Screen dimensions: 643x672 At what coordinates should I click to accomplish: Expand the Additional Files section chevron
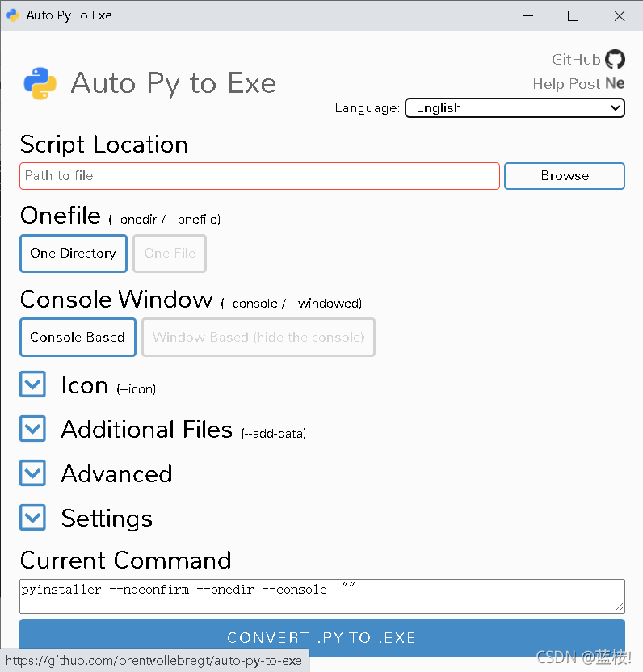point(32,429)
